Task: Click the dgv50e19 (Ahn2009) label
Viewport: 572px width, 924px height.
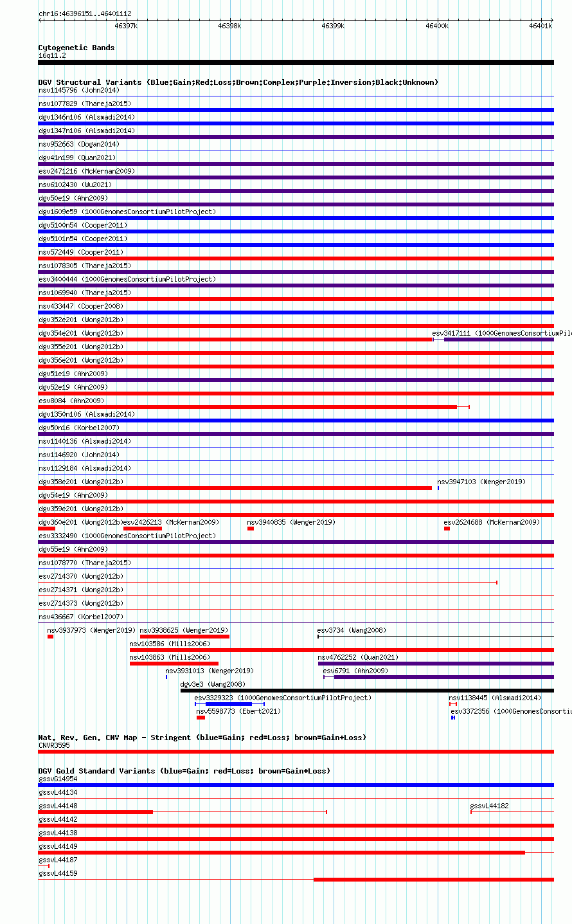Action: [73, 199]
